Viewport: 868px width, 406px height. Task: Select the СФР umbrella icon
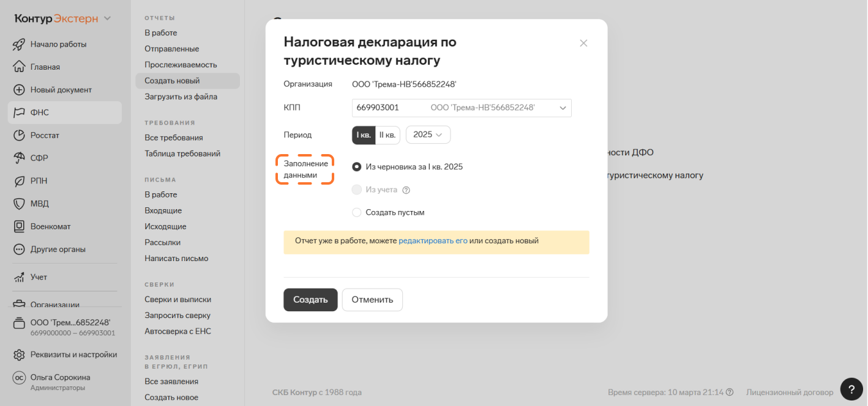point(19,158)
